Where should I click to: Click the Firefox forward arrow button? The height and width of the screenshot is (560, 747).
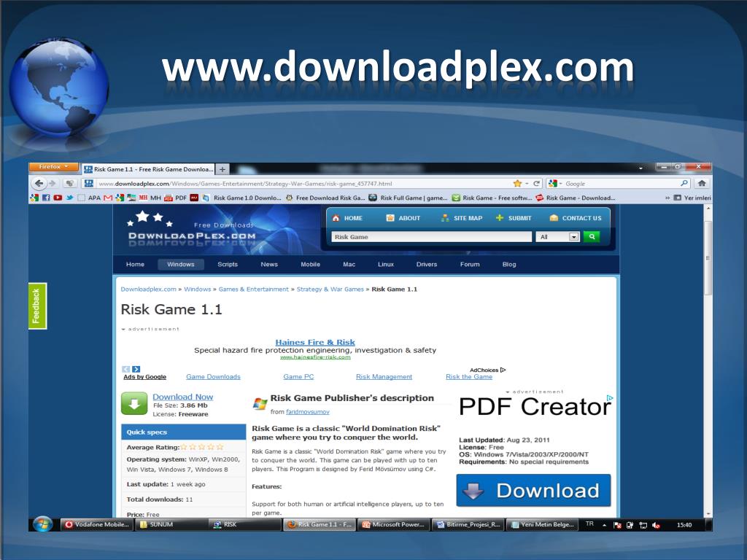[x=53, y=183]
